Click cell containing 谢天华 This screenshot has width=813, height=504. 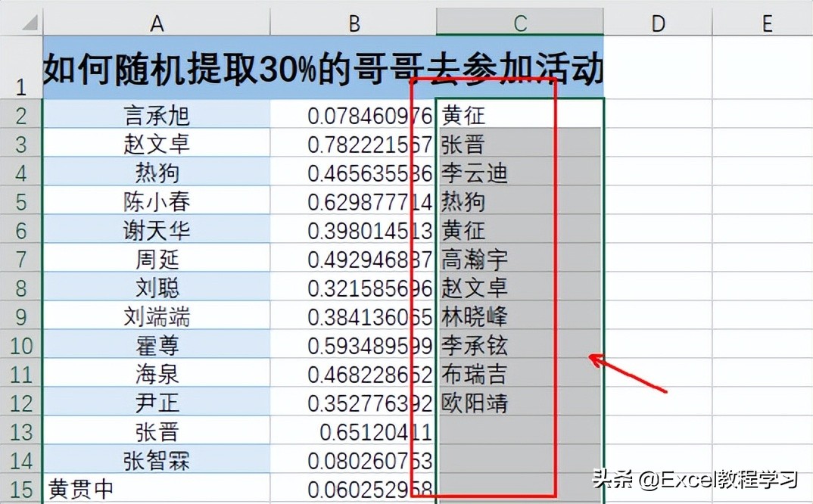point(157,230)
